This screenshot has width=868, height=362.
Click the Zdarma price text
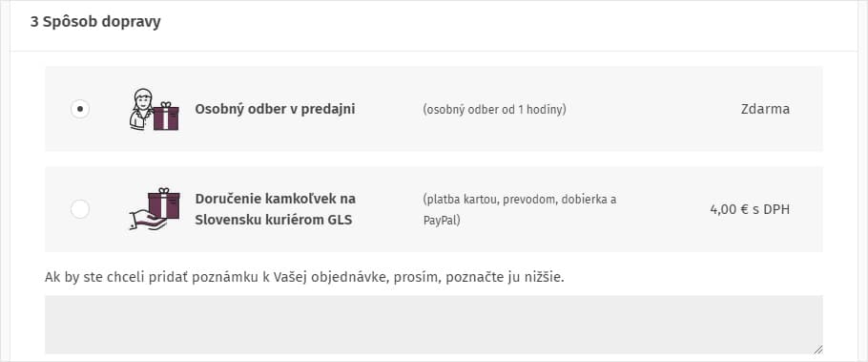pos(765,109)
